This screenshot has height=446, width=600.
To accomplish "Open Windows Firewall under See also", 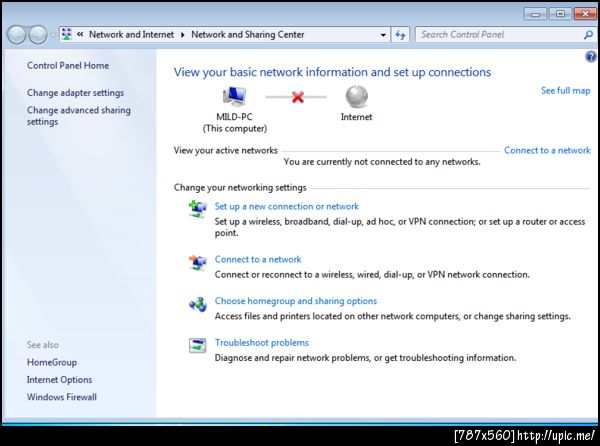I will tap(62, 397).
